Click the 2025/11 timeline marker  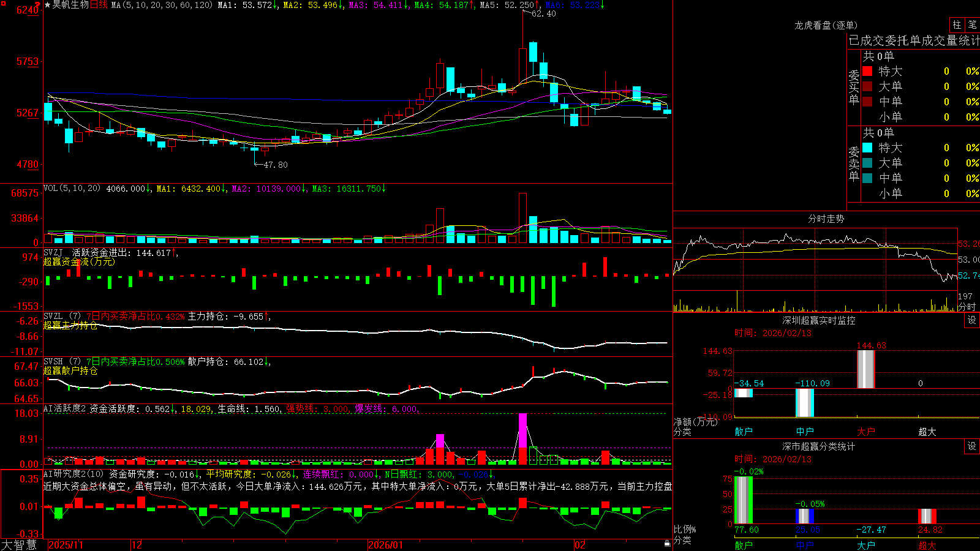(x=66, y=545)
